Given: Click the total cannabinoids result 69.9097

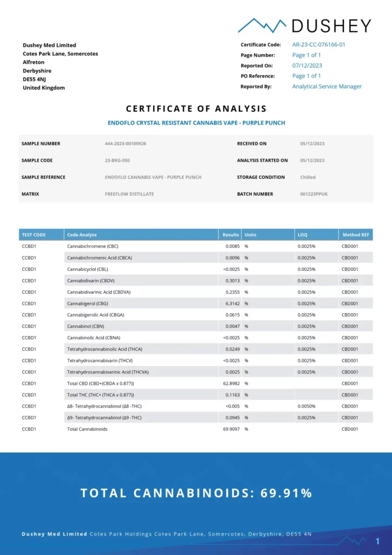Looking at the screenshot, I should pyautogui.click(x=231, y=429).
